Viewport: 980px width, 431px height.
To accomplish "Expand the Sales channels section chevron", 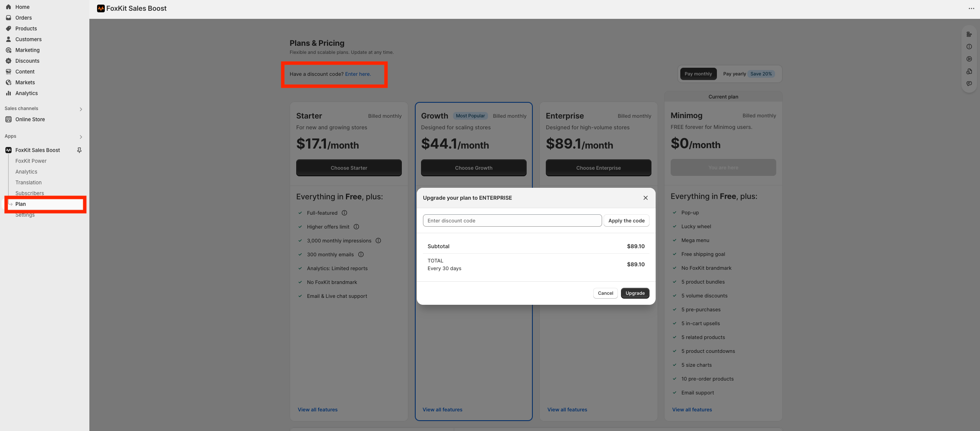I will (81, 109).
